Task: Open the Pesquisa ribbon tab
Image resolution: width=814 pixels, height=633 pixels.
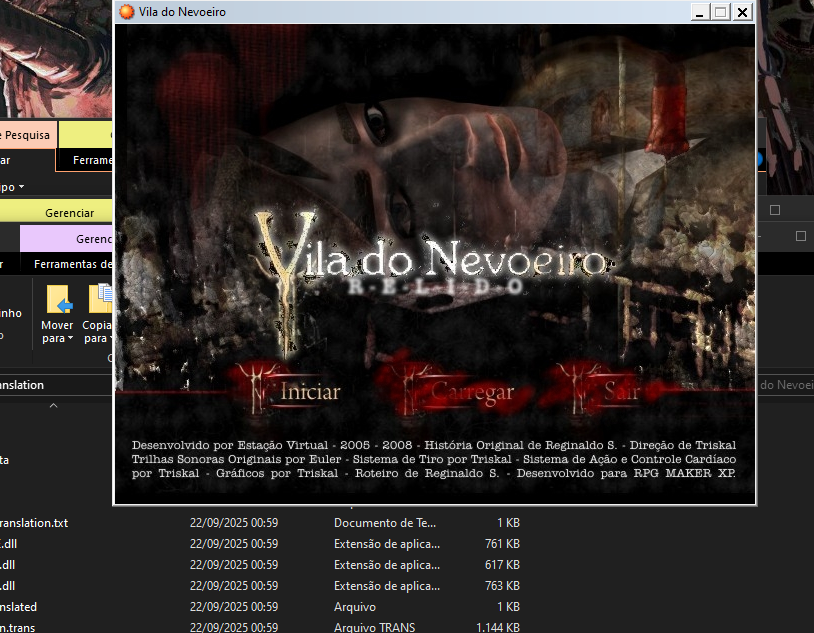Action: pos(26,135)
